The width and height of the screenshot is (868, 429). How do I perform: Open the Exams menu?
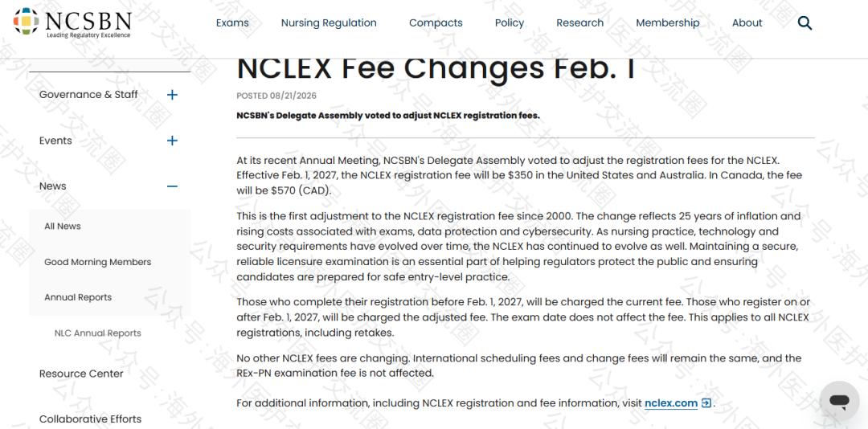[232, 23]
